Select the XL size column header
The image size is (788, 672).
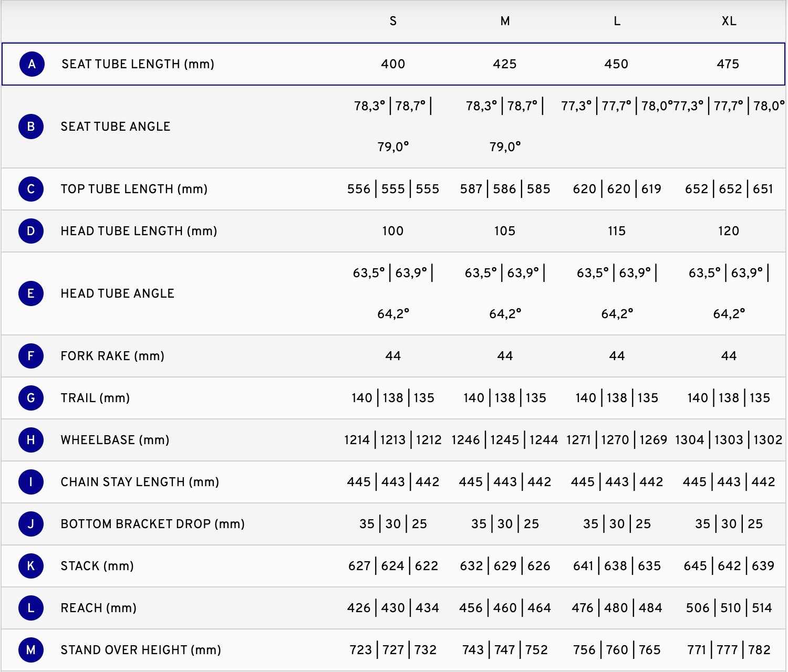coord(729,21)
